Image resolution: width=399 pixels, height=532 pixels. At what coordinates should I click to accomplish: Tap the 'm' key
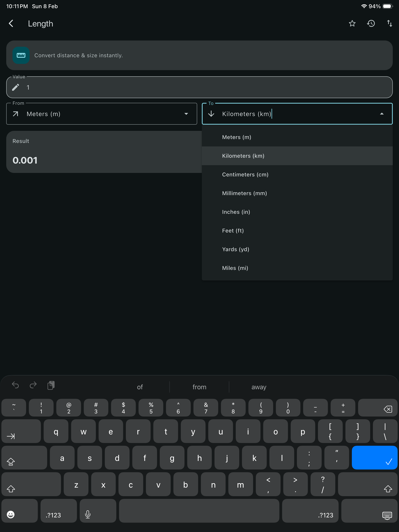click(240, 484)
